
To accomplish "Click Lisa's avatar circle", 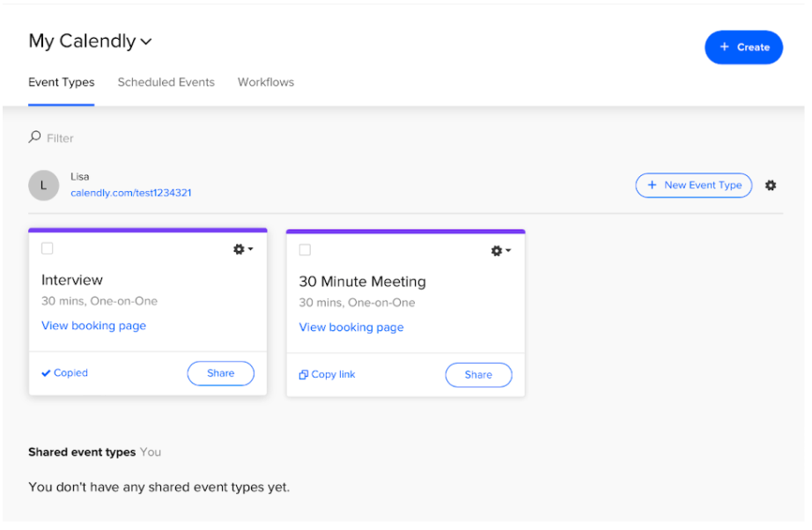I will pyautogui.click(x=43, y=185).
